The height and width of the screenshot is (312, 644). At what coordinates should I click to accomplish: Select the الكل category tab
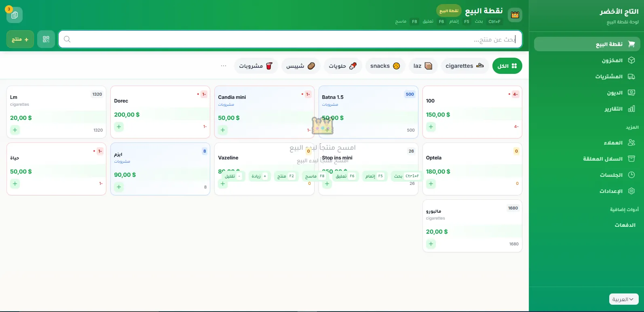507,66
